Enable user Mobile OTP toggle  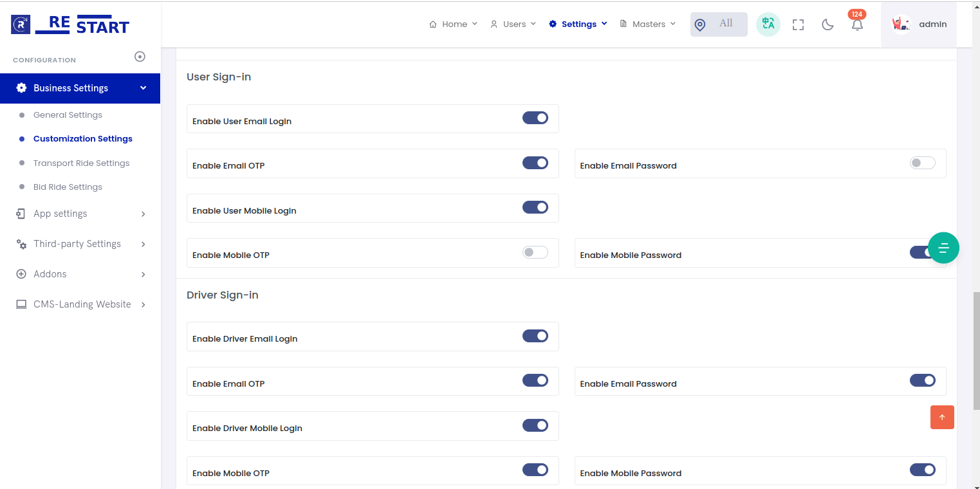click(535, 252)
